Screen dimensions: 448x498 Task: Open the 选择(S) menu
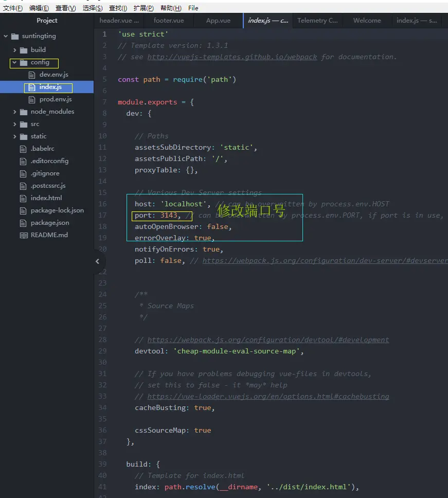point(93,8)
